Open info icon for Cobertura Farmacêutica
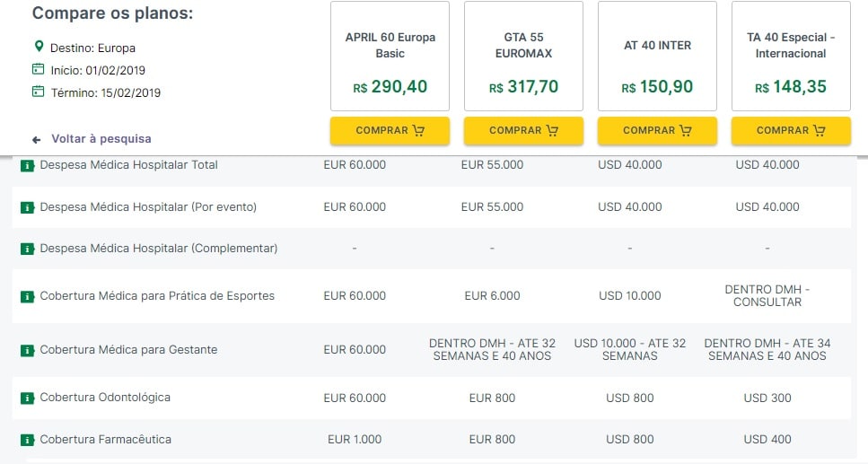This screenshot has width=868, height=464. coord(27,440)
